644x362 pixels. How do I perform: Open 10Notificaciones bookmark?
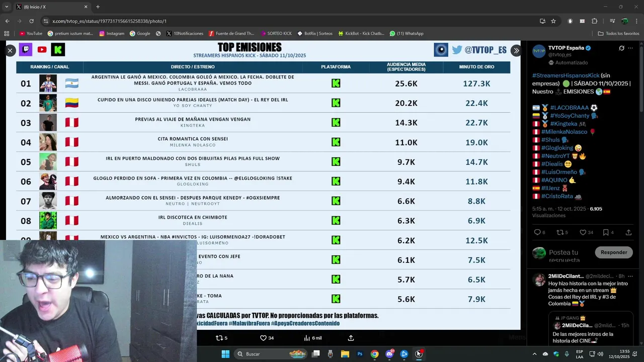pos(185,34)
